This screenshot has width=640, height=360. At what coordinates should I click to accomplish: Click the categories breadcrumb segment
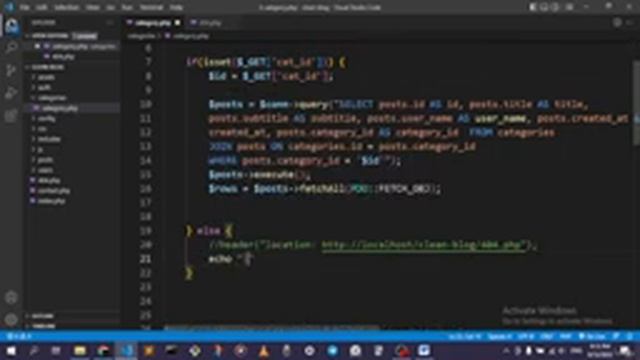tap(141, 36)
